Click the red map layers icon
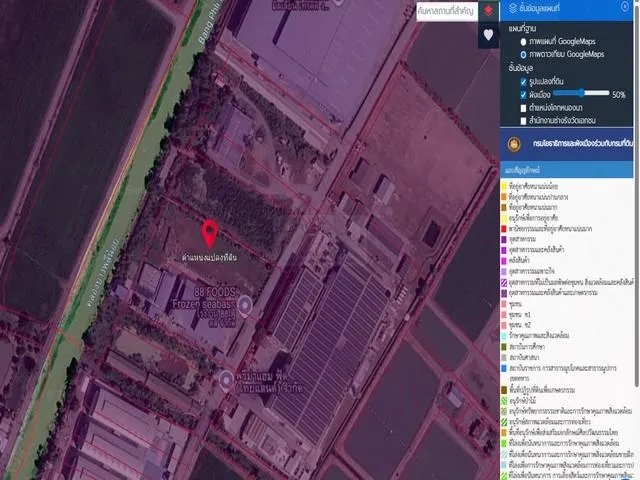Viewport: 640px width, 480px height. pos(487,11)
